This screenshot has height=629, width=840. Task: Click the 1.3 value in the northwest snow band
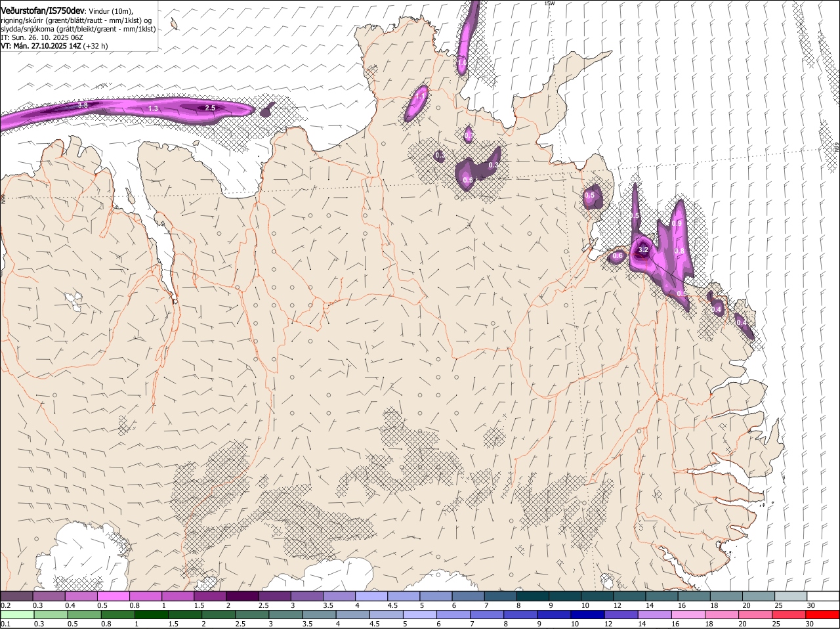coord(153,108)
